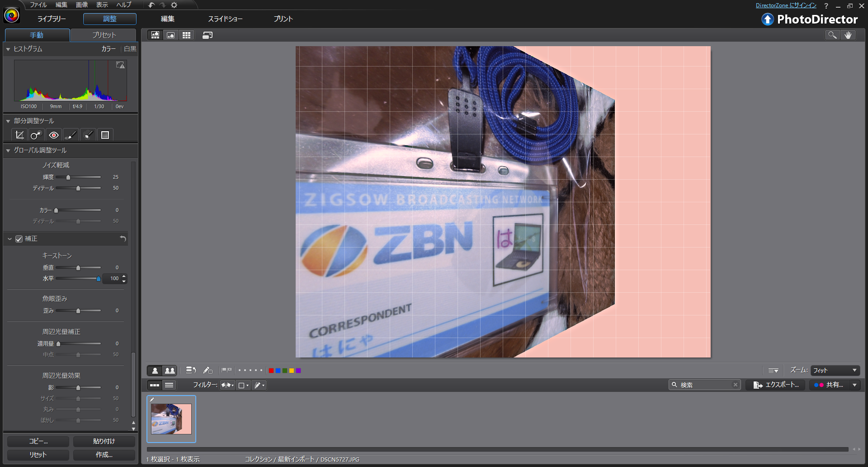Open the 共有 dropdown arrow

854,385
